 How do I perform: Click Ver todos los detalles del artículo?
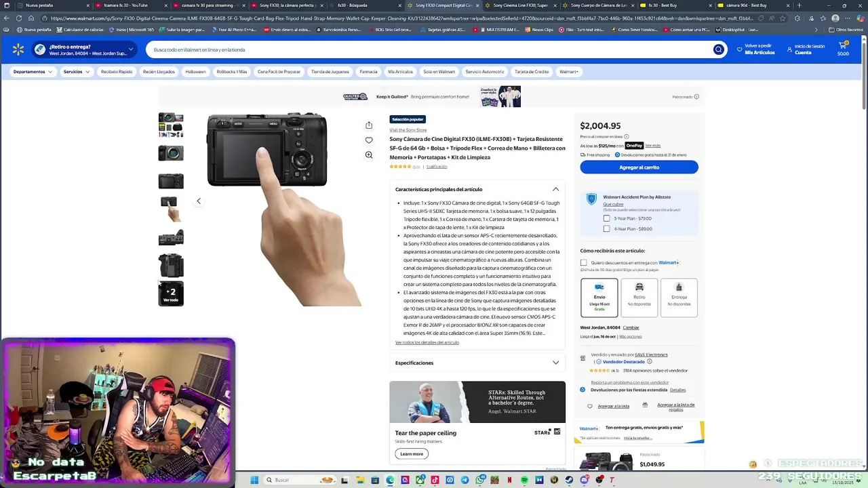(427, 342)
